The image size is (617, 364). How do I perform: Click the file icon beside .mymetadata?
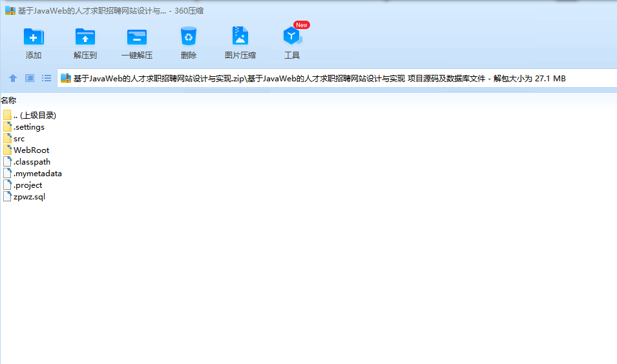(x=7, y=173)
